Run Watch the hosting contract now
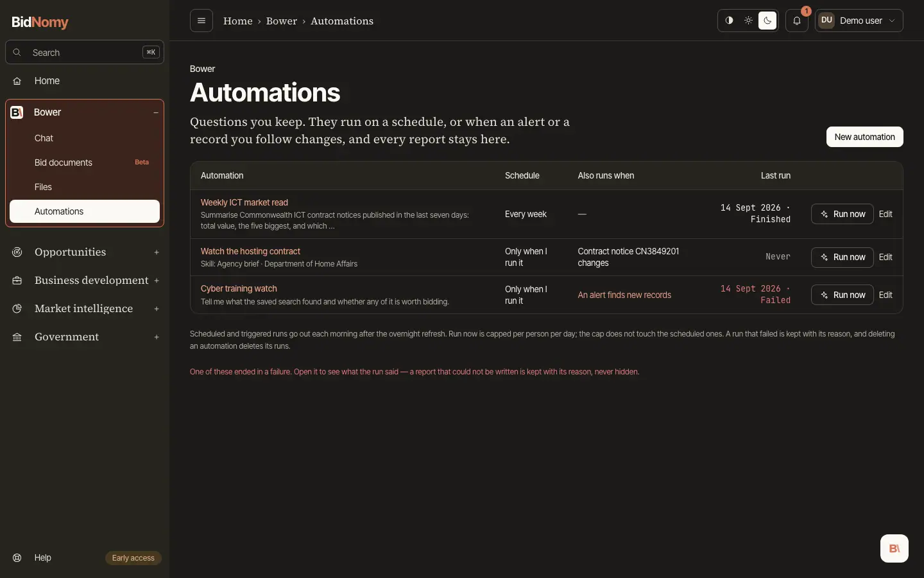This screenshot has width=924, height=578. 843,258
